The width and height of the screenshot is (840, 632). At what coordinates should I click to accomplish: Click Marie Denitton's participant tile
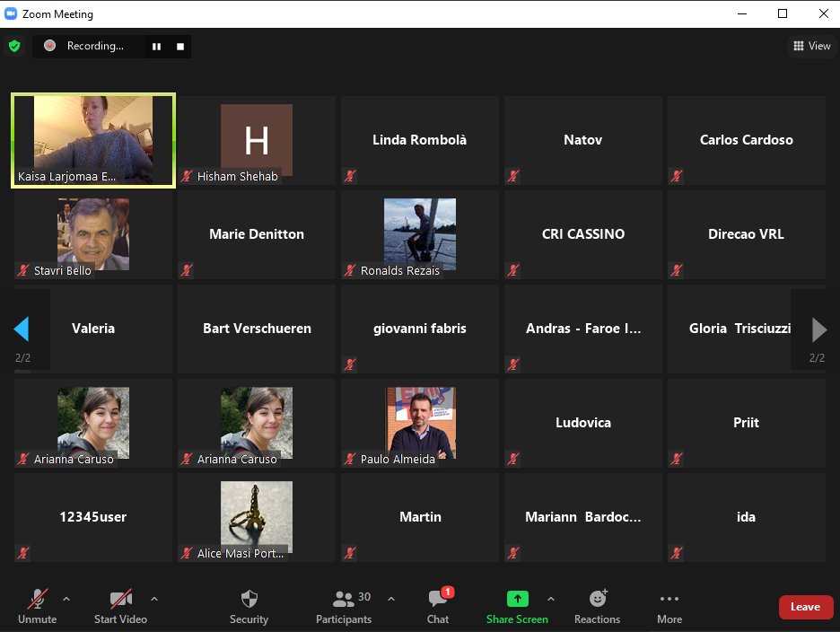(257, 234)
